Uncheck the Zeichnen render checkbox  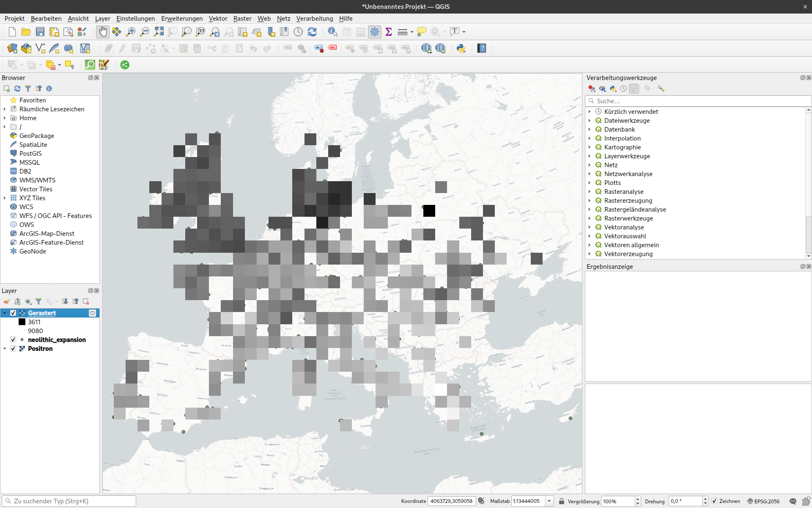714,501
